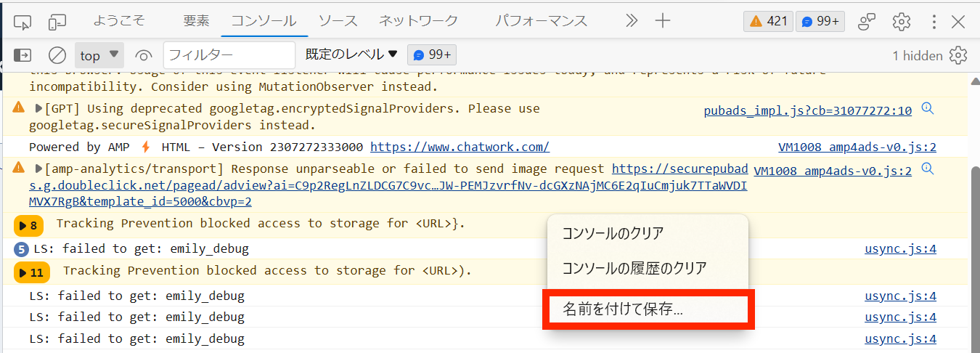Expand the [GPT] deprecated warning message
Viewport: 980px width, 353px height.
(x=39, y=109)
